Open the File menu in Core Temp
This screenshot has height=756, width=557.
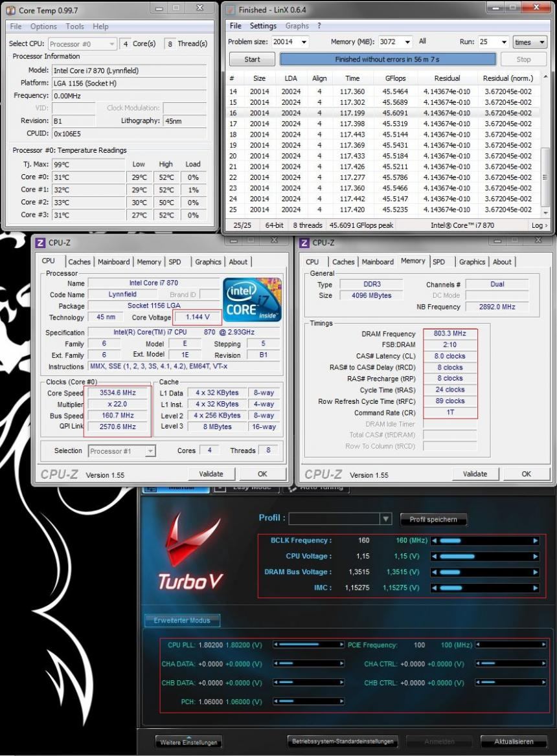[x=16, y=27]
